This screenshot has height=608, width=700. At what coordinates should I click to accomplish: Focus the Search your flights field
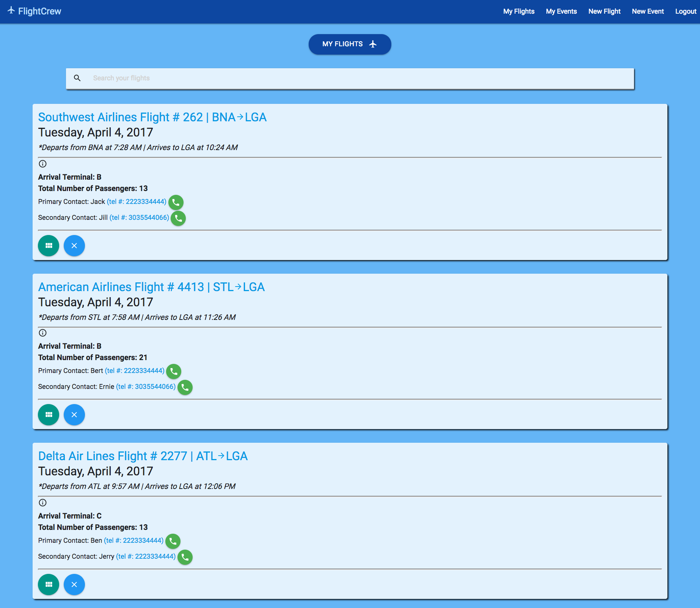(350, 78)
